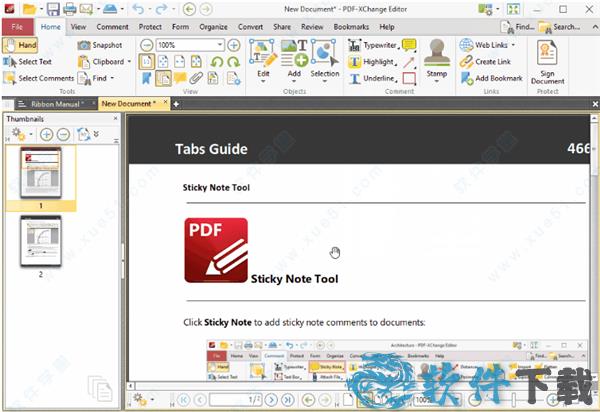The height and width of the screenshot is (412, 600).
Task: Click zoom in on Thumbnails toolbar
Action: click(x=46, y=133)
